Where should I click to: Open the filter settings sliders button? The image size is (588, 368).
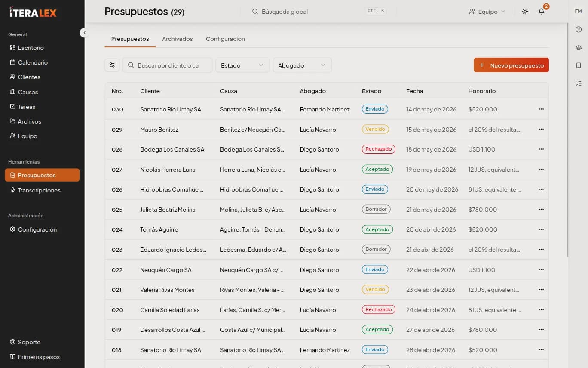[112, 65]
